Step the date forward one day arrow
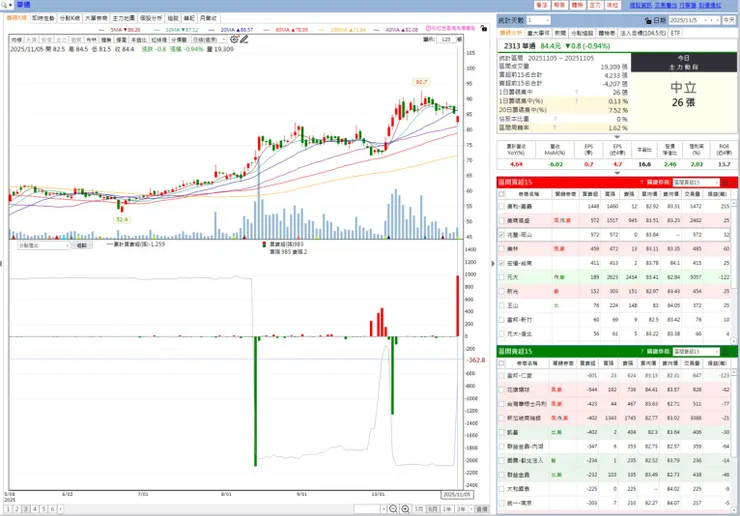The height and width of the screenshot is (516, 740). (x=717, y=20)
